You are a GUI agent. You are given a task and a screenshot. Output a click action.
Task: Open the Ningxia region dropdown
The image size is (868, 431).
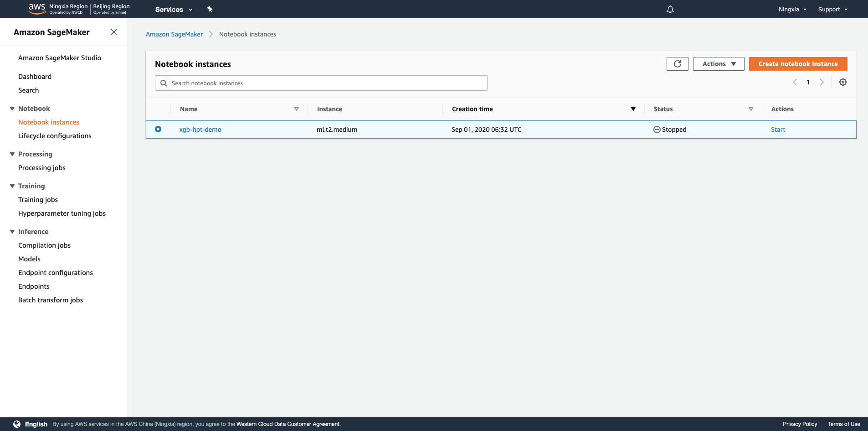coord(793,9)
